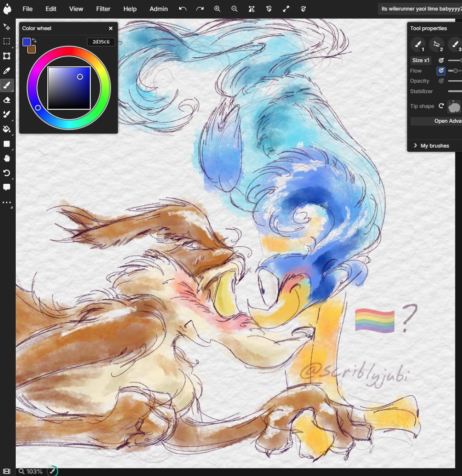
Task: Select the Paint bucket fill tool
Action: click(7, 129)
